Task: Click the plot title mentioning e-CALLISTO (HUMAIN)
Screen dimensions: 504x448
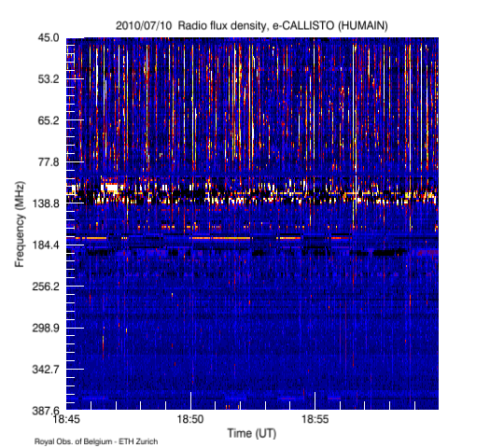Action: [x=252, y=25]
